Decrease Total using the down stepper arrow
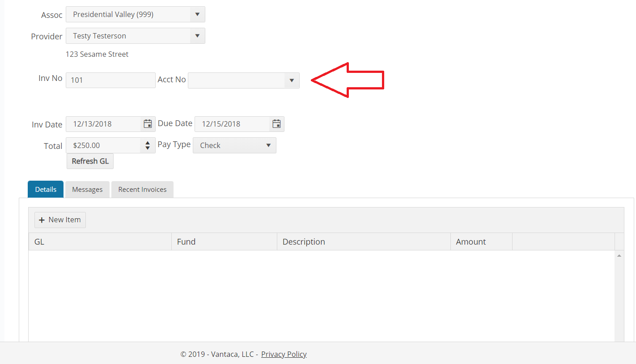Screen dimensions: 636x364 tap(148, 148)
